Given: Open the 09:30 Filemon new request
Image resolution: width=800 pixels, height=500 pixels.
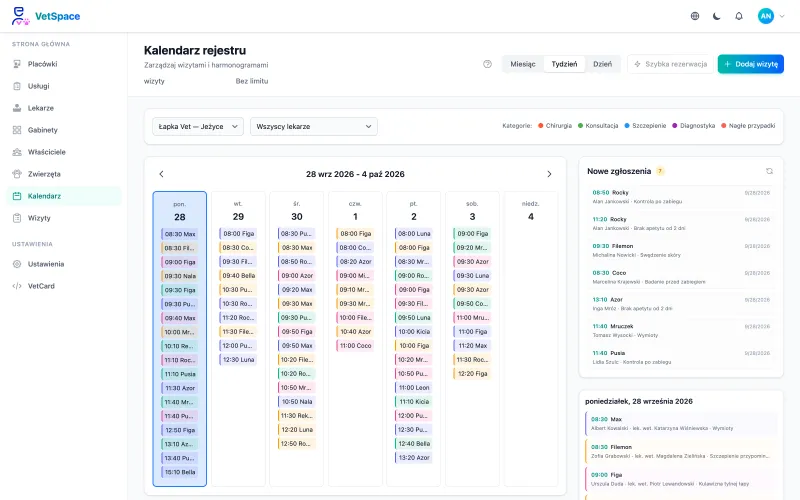Looking at the screenshot, I should (681, 250).
